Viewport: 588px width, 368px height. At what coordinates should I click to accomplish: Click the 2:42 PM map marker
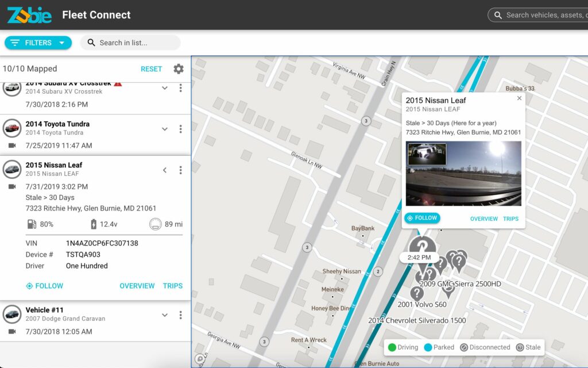419,258
